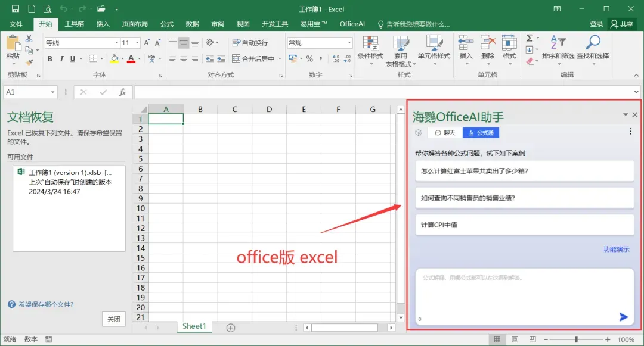
Task: Open 查找和选择 find and select
Action: (593, 50)
